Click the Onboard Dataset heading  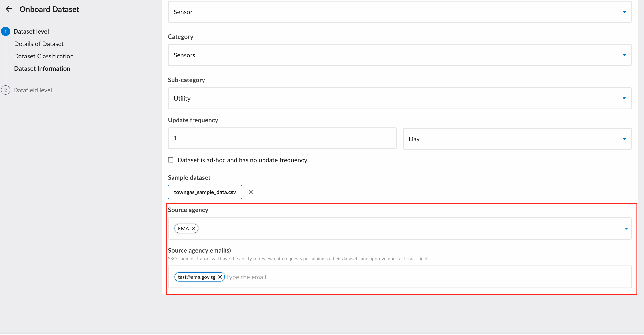[x=49, y=9]
